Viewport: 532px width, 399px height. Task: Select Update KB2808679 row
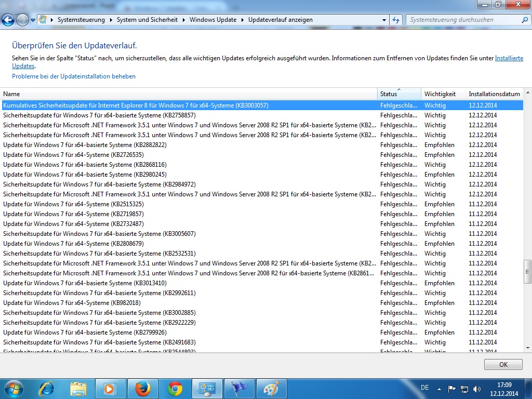click(x=262, y=244)
